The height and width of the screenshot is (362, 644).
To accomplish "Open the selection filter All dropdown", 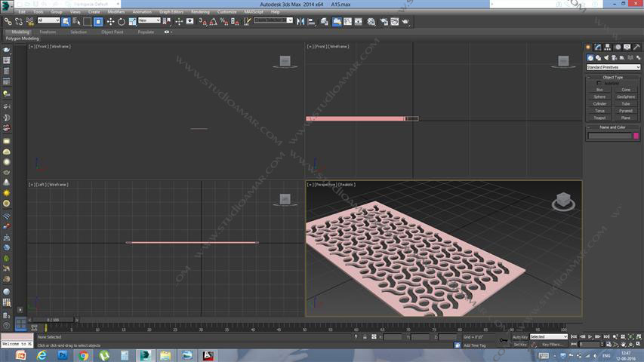I will point(48,21).
